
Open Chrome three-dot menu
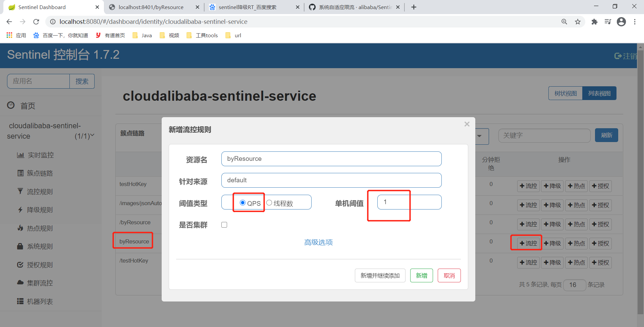[x=635, y=22]
